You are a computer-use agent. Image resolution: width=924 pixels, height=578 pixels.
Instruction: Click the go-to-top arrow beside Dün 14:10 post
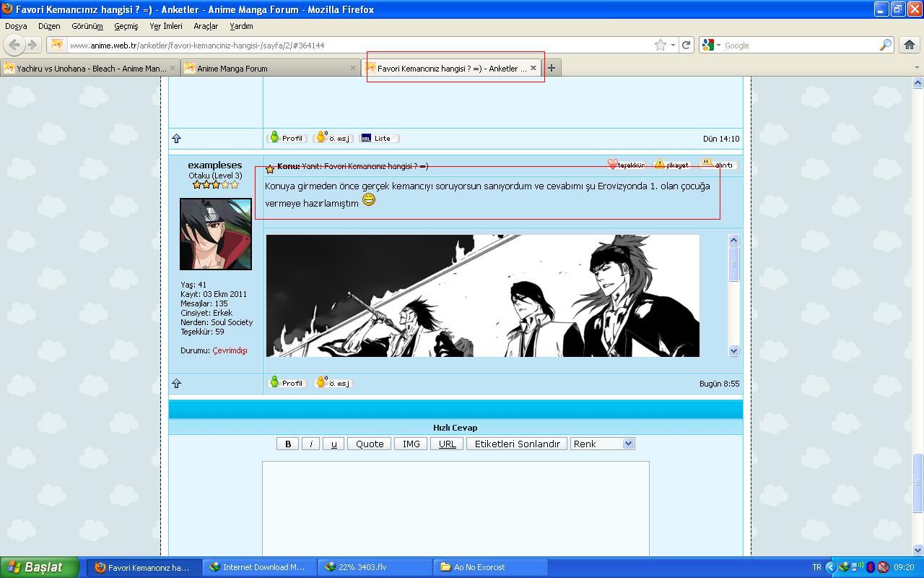pyautogui.click(x=177, y=138)
